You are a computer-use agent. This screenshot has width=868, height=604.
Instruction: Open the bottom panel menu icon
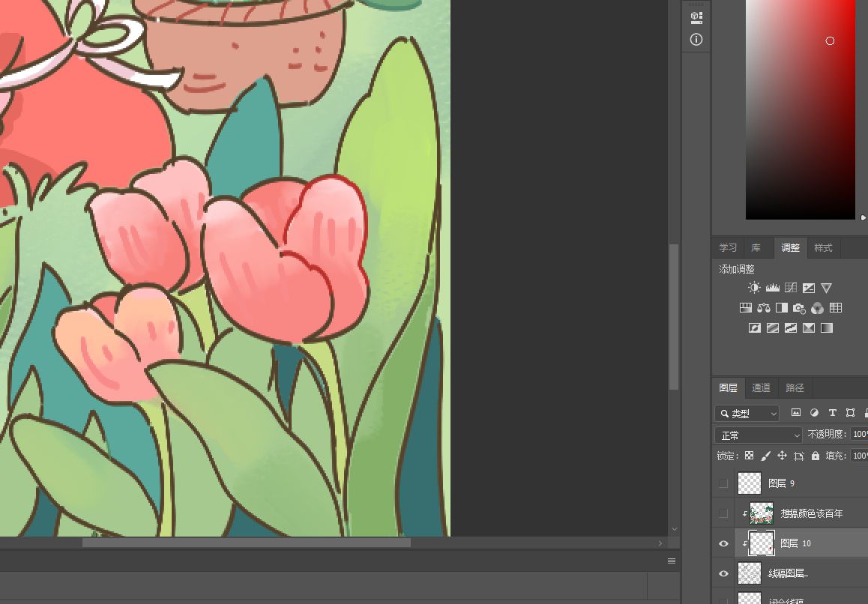tap(672, 561)
